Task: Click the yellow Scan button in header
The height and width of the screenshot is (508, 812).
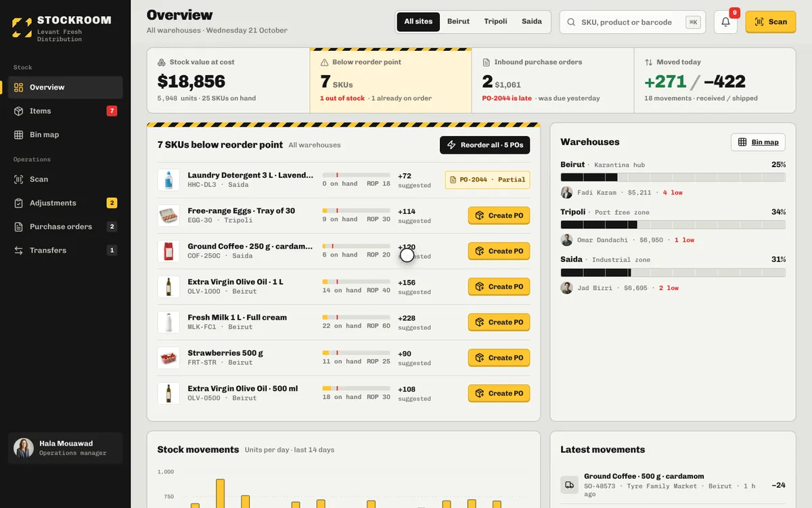Action: click(x=771, y=22)
